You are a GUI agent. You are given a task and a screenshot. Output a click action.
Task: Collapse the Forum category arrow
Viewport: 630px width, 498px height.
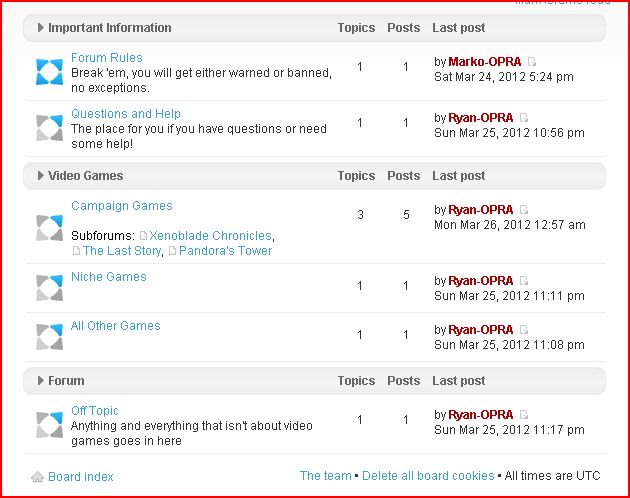[x=41, y=381]
